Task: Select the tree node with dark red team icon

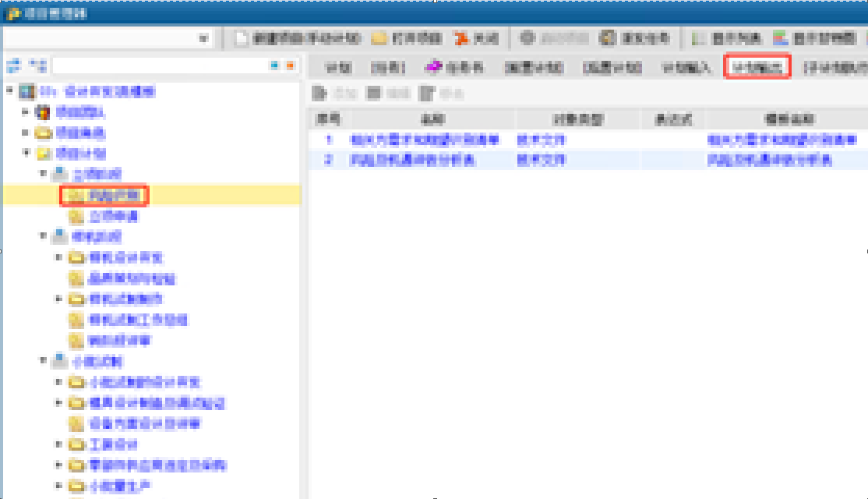Action: point(79,112)
